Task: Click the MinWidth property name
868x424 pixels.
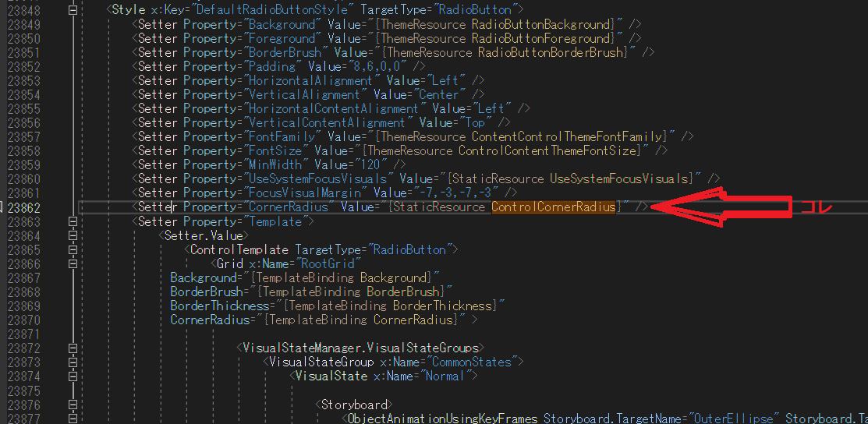Action: click(275, 165)
